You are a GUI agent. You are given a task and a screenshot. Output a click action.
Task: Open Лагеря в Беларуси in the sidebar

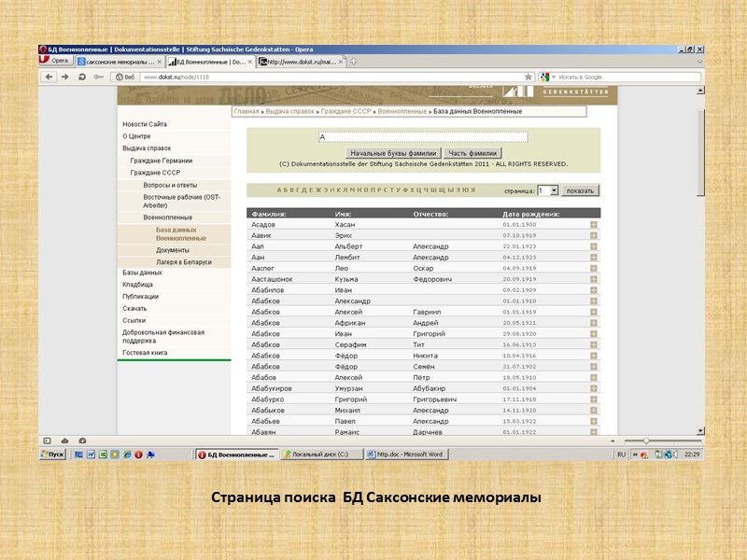[x=183, y=262]
